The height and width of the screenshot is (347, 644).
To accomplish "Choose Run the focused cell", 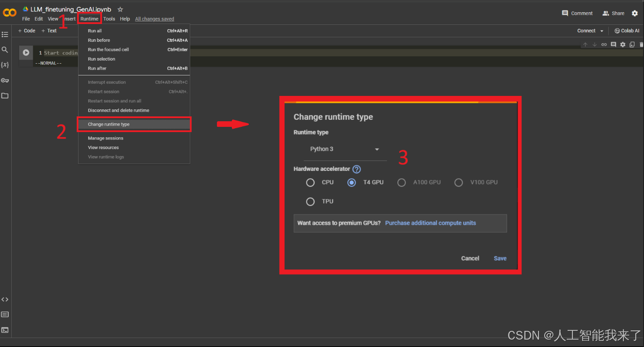I will coord(134,50).
